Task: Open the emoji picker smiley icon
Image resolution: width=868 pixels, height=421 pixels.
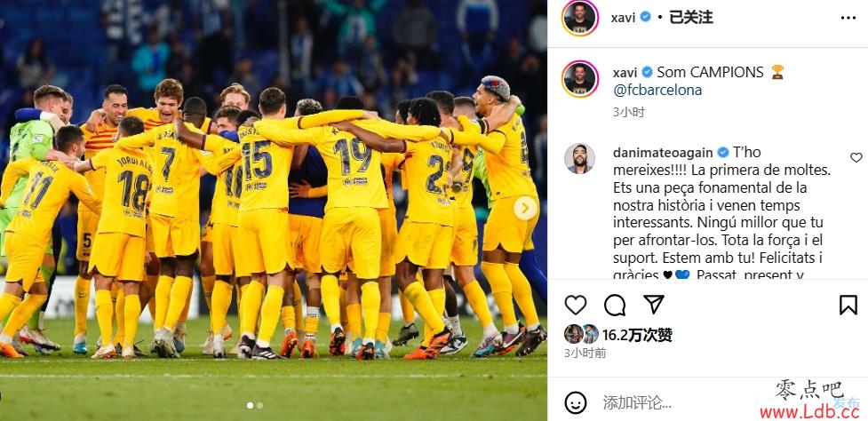Action: (x=576, y=402)
